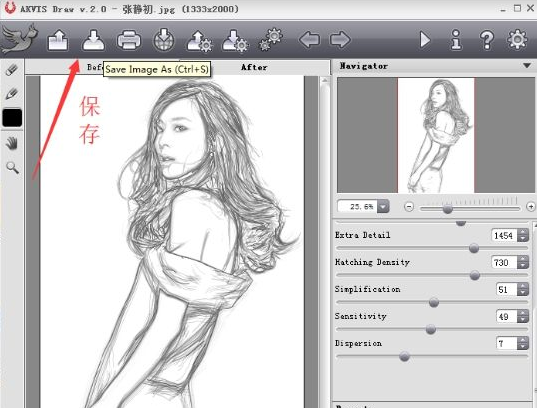Click the Print image icon

pos(129,40)
